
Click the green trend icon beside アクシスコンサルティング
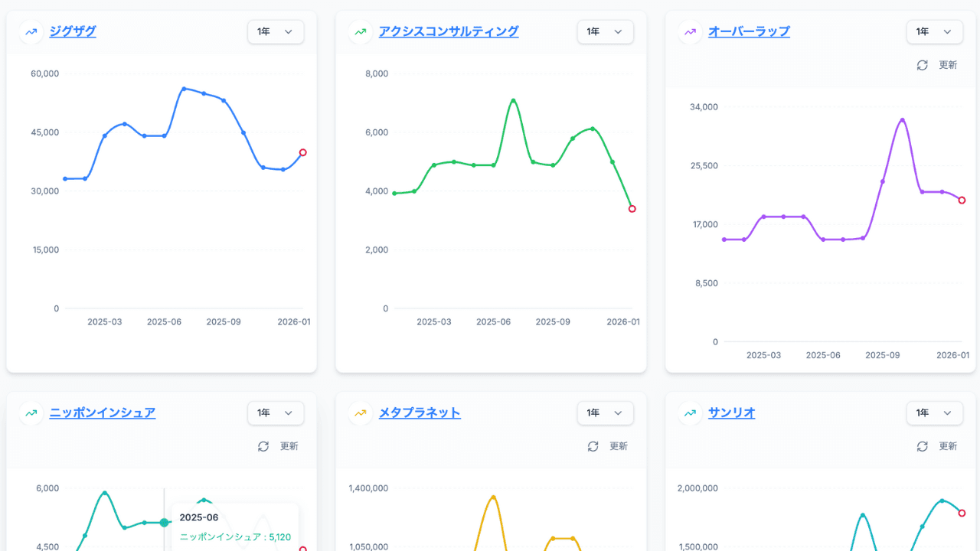[361, 32]
